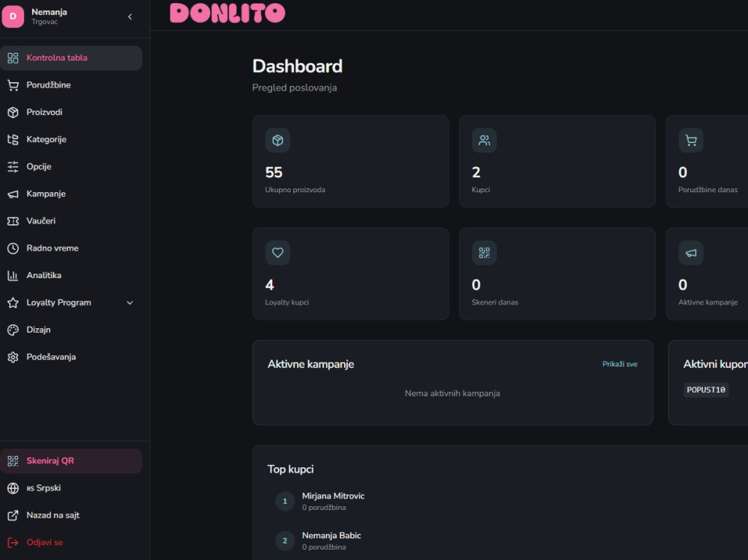Select Opcije in the sidebar
Viewport: 748px width, 560px height.
tap(71, 167)
